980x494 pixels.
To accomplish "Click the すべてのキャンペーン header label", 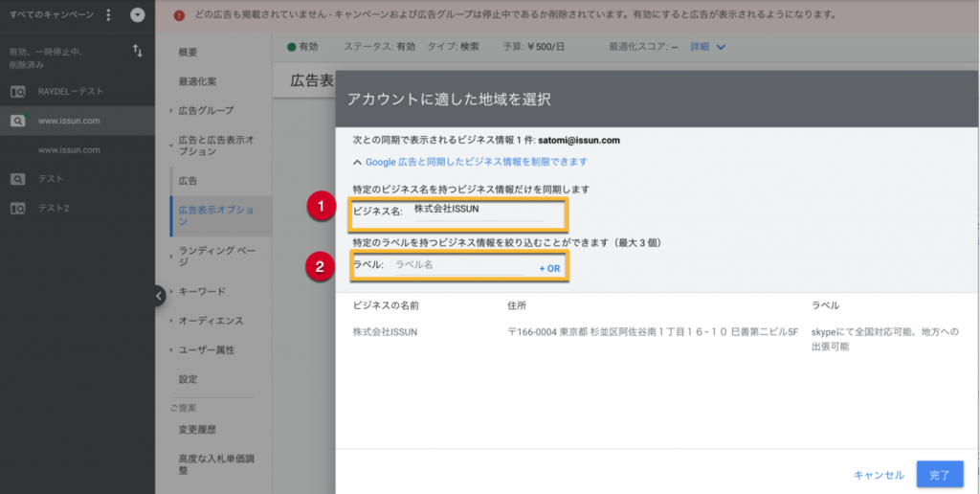I will point(52,15).
